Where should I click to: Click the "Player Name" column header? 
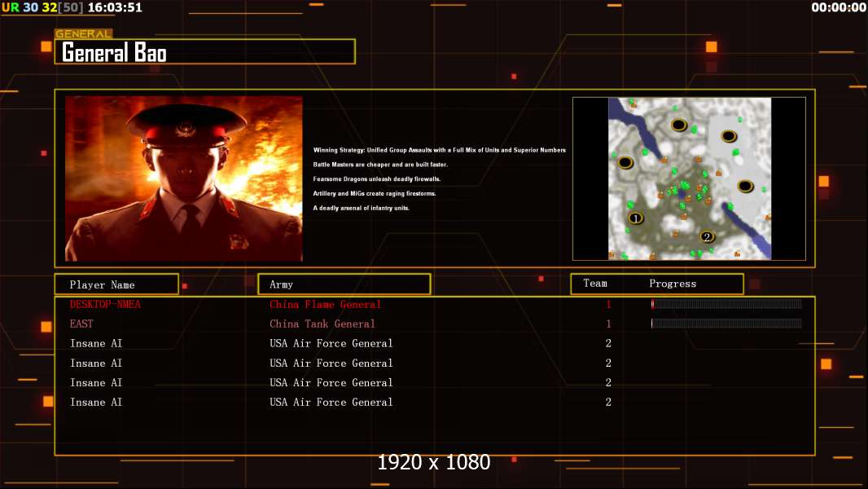102,284
